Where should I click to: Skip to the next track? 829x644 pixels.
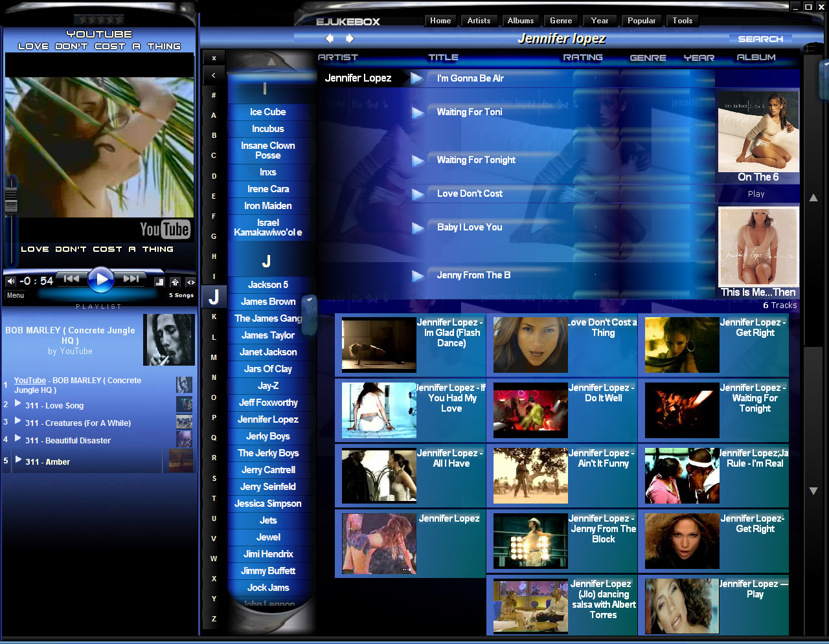coord(130,279)
